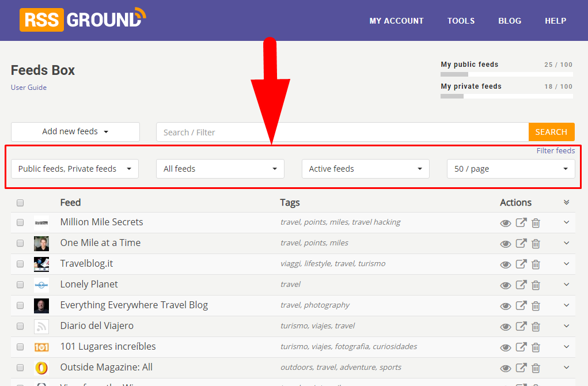Open the Active feeds dropdown
Image resolution: width=588 pixels, height=386 pixels.
pos(366,169)
